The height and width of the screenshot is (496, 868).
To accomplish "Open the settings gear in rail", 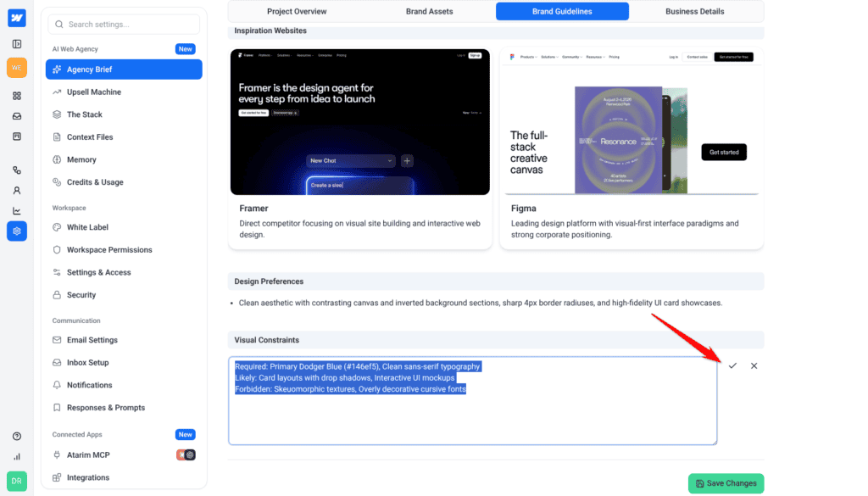I will click(17, 231).
